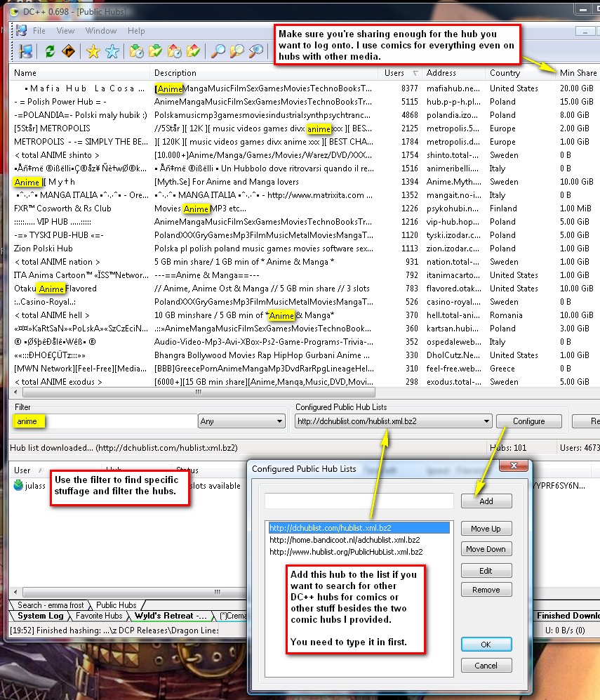Open Download Queue from the toolbar
The width and height of the screenshot is (600, 700).
[137, 51]
